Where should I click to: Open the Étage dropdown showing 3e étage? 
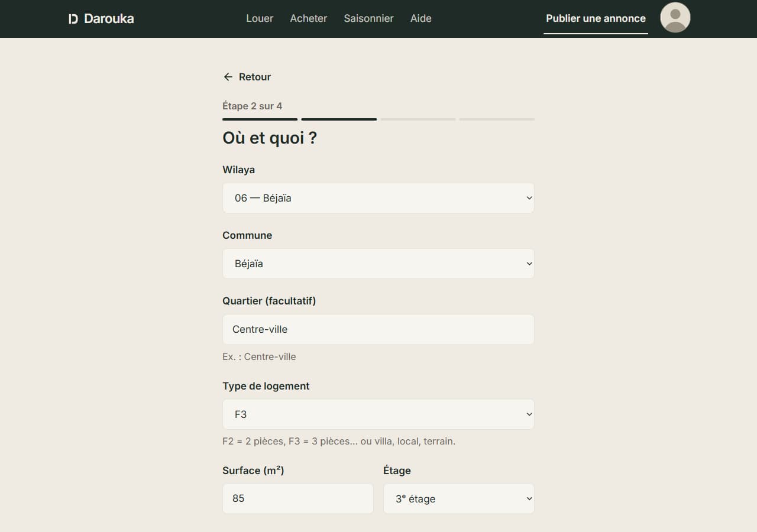coord(459,499)
